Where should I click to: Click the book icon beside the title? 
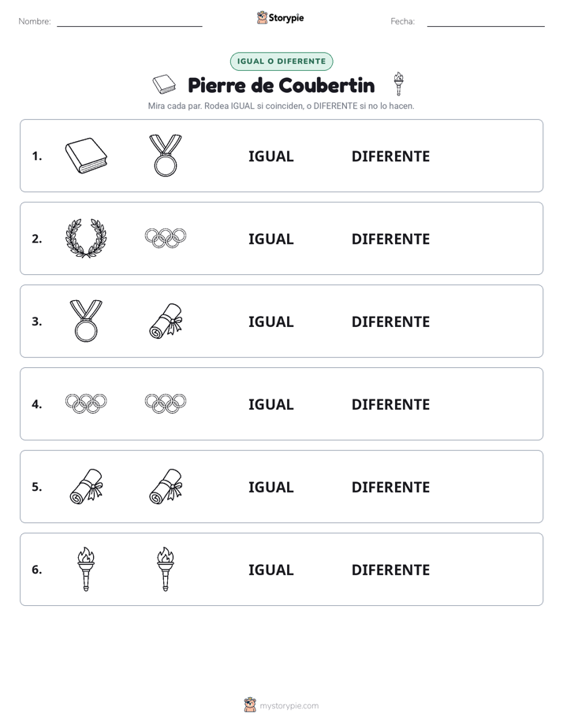coord(164,84)
